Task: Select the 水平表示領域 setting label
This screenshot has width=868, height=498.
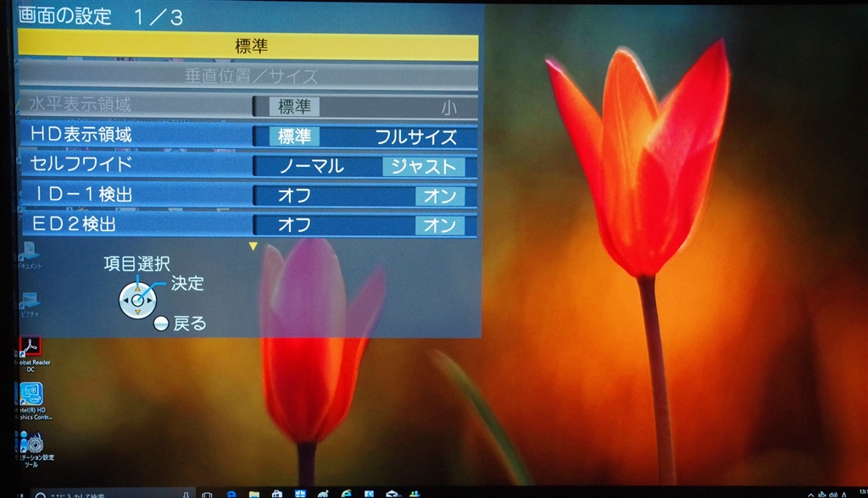Action: (80, 104)
